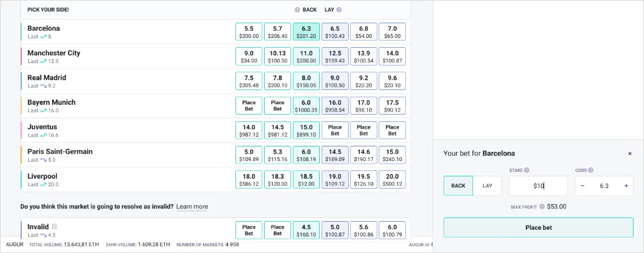
Task: Select the BACK bet type
Action: [x=458, y=186]
